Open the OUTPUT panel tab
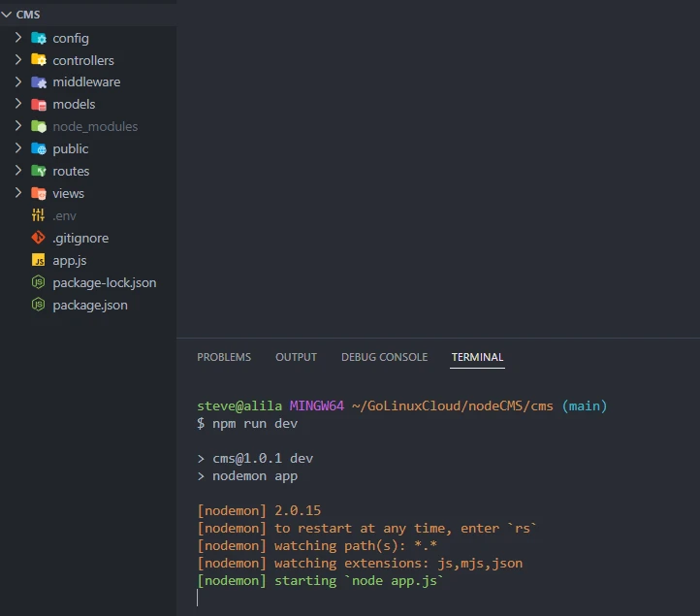 [296, 357]
